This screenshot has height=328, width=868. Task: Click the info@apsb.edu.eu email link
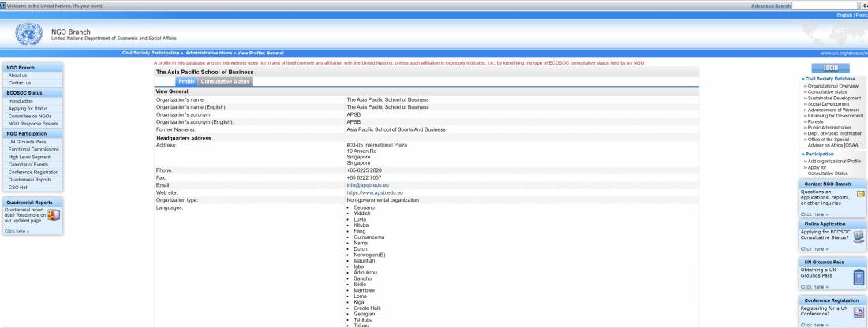pos(368,185)
